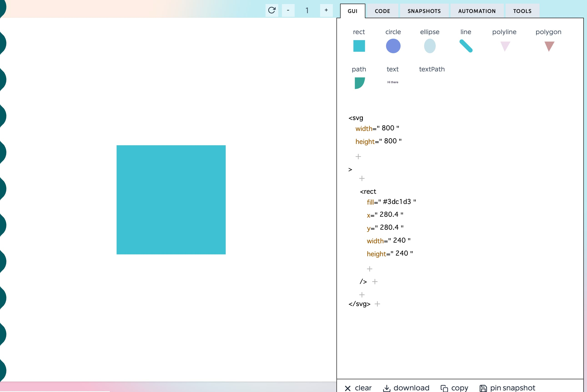This screenshot has width=587, height=392.
Task: Increase zoom with the plus button
Action: 326,10
